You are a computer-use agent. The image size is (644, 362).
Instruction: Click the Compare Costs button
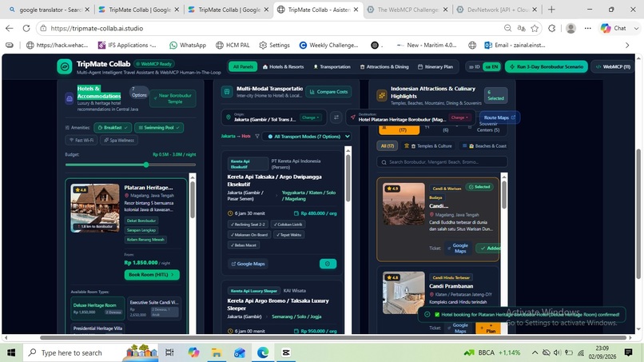coord(328,92)
